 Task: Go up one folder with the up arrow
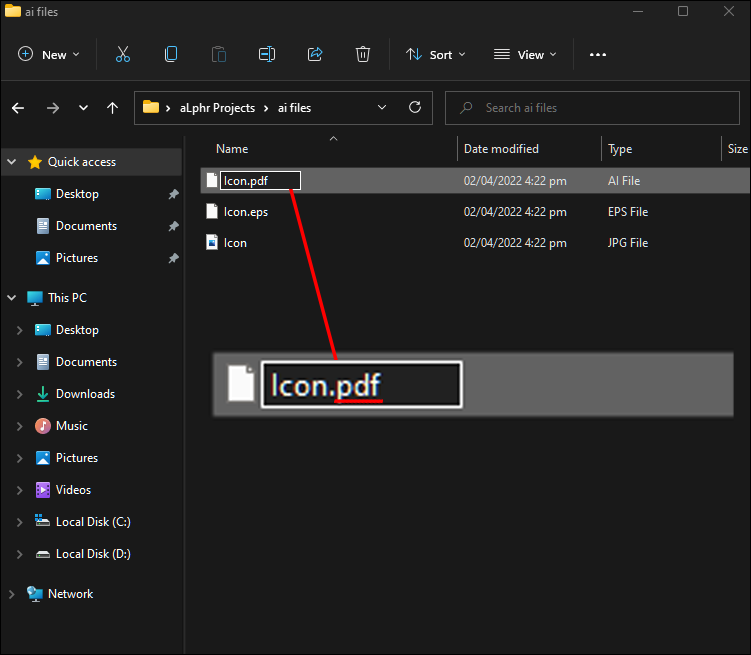point(113,108)
